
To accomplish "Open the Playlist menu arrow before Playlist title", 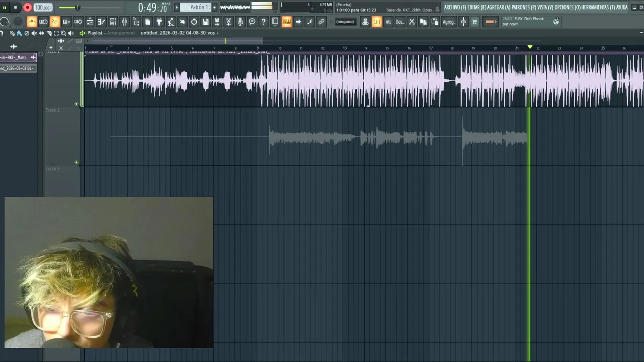I will pyautogui.click(x=83, y=33).
